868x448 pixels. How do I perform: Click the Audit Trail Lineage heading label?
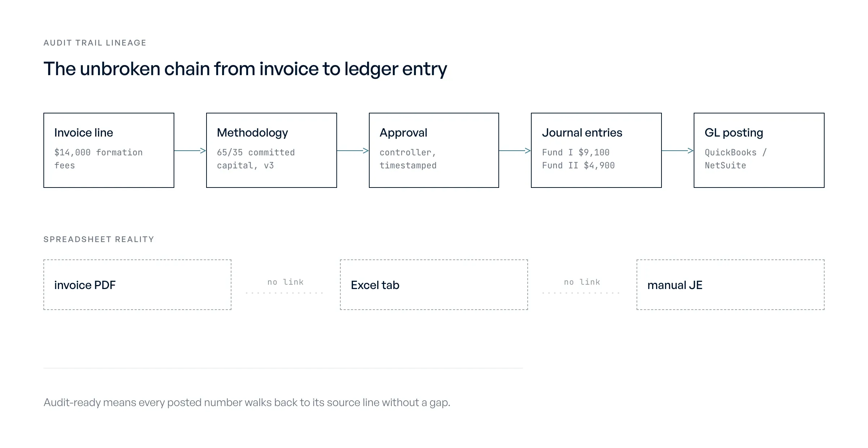(95, 43)
